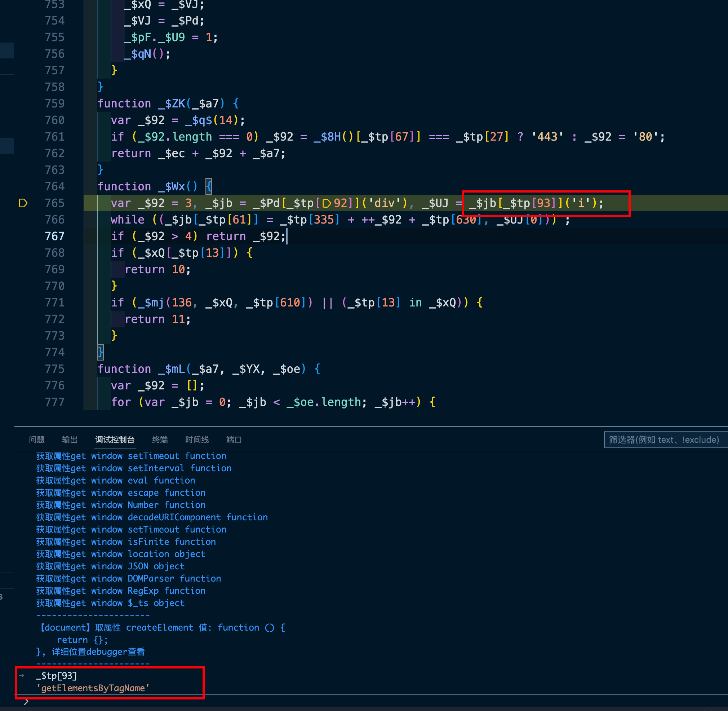Click _$mj(136 call on line 771
The width and height of the screenshot is (728, 711).
click(x=165, y=302)
